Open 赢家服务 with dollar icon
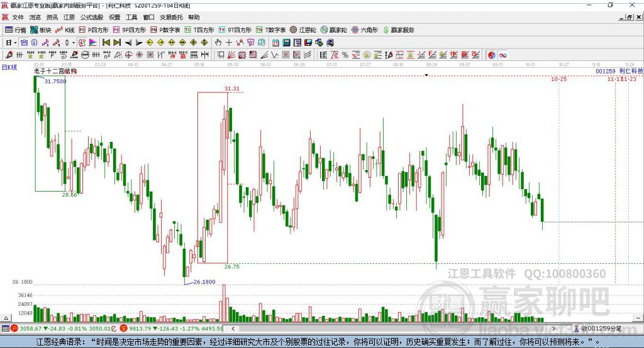The height and width of the screenshot is (348, 644). tap(398, 30)
